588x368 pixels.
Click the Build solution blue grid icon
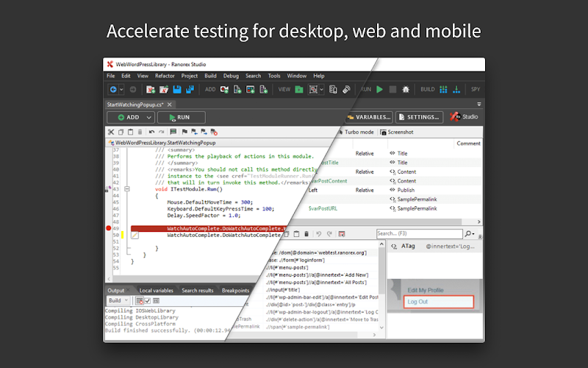click(443, 89)
